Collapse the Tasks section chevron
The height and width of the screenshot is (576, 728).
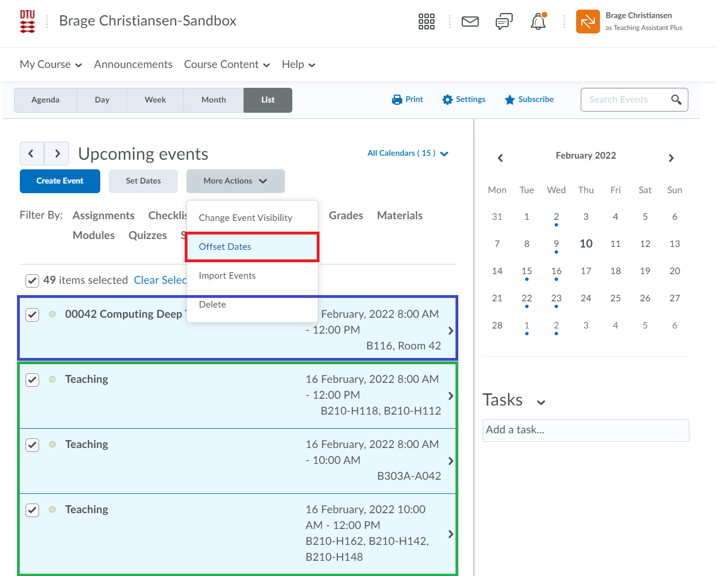pyautogui.click(x=541, y=402)
